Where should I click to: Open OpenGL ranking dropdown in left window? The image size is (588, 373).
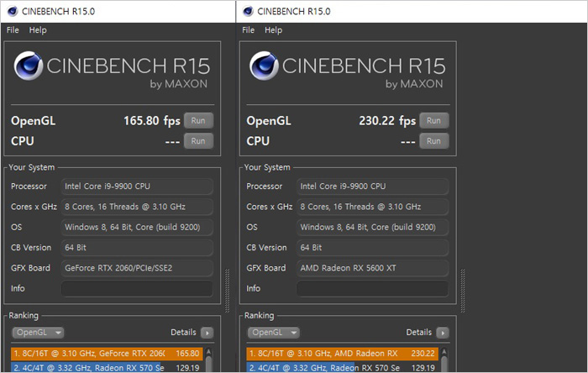coord(38,333)
